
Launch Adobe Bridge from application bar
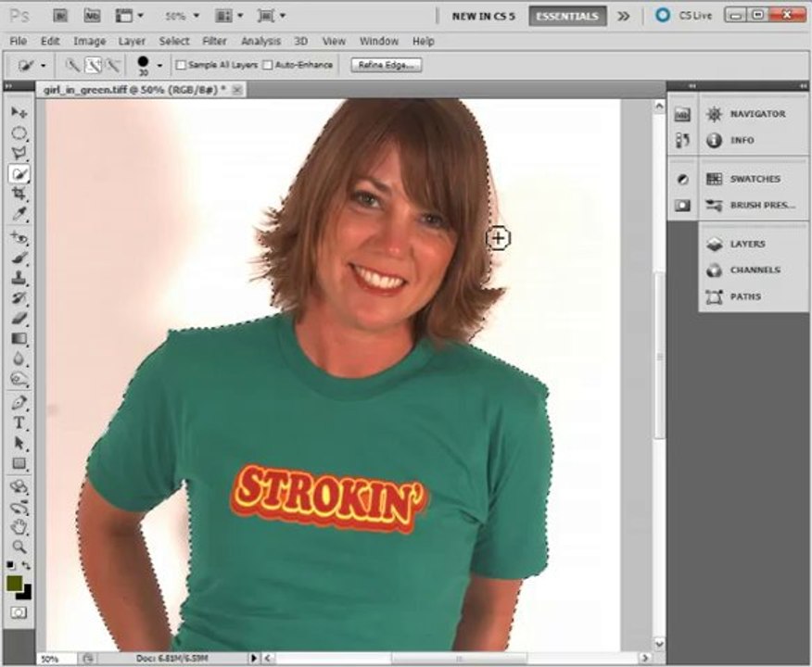(x=60, y=16)
